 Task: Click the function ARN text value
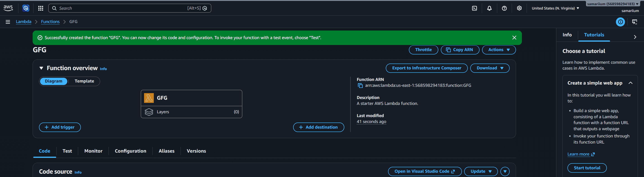point(418,85)
